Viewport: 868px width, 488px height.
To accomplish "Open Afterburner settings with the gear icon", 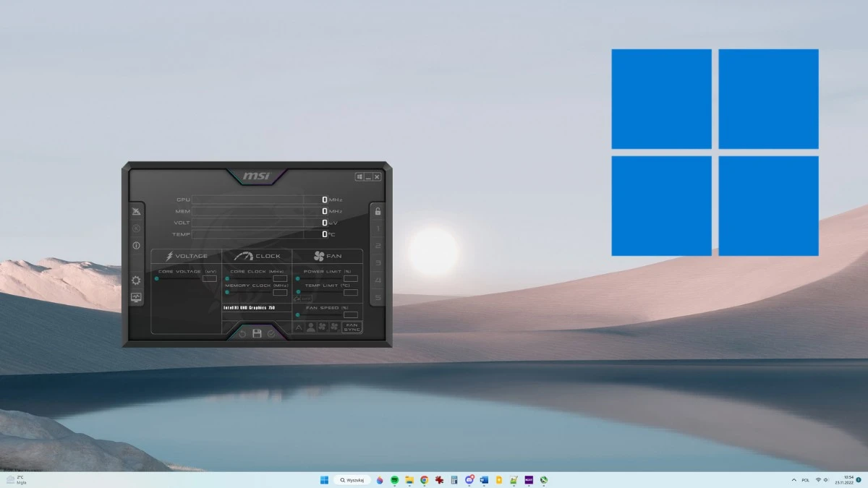I will (x=135, y=280).
